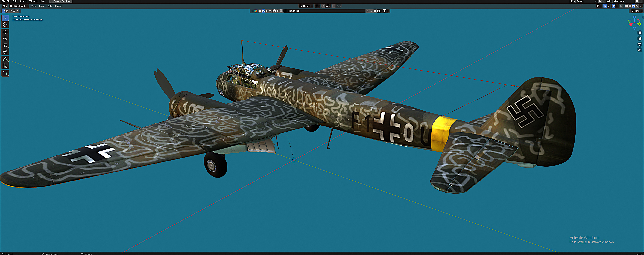
Task: Select the brush asset type icon
Action: pos(274,11)
